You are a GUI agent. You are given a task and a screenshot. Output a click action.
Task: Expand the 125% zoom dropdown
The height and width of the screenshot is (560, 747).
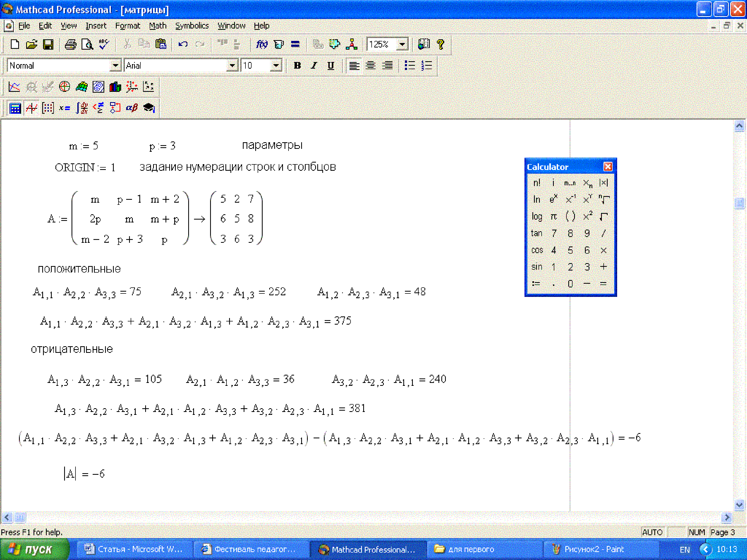pyautogui.click(x=402, y=44)
